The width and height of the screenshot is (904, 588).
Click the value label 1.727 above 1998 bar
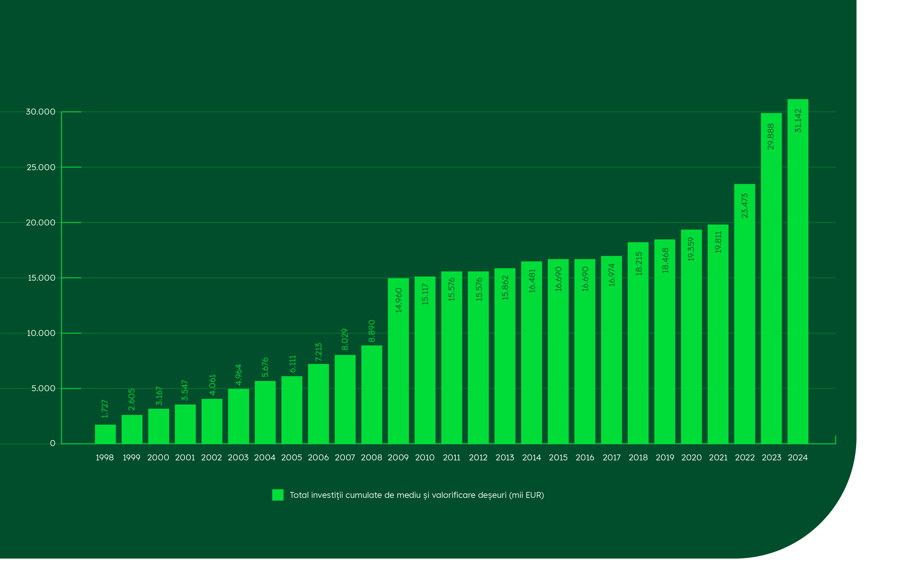tap(105, 409)
